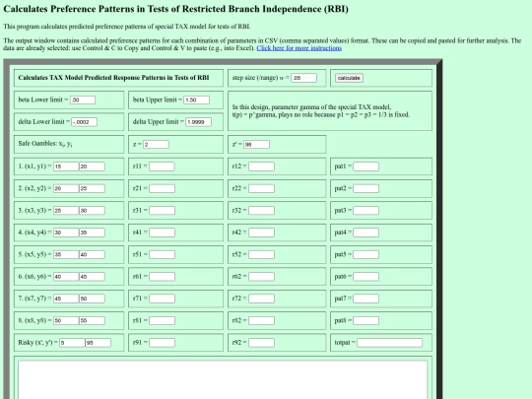Click the r32 output field
This screenshot has height=399, width=532.
coord(261,211)
